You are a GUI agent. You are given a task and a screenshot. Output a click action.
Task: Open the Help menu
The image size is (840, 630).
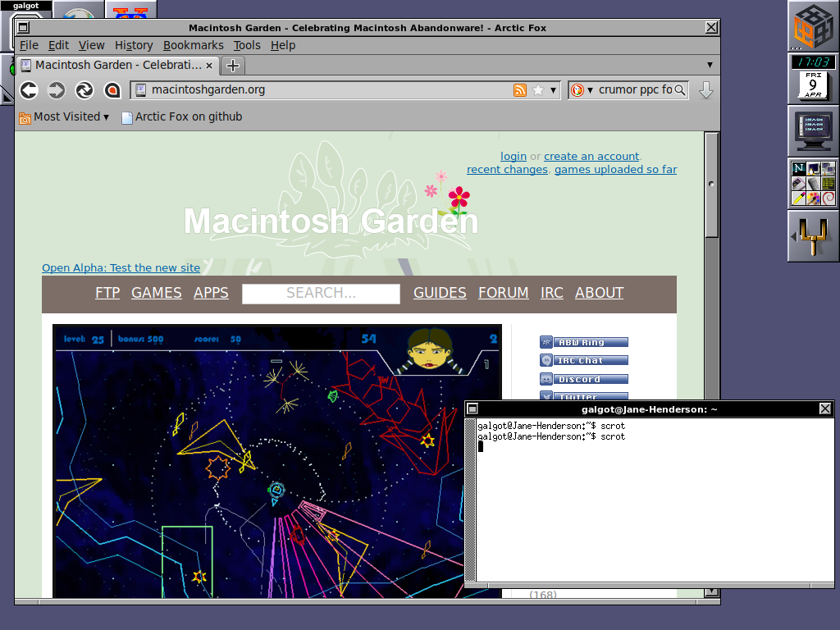(x=283, y=46)
